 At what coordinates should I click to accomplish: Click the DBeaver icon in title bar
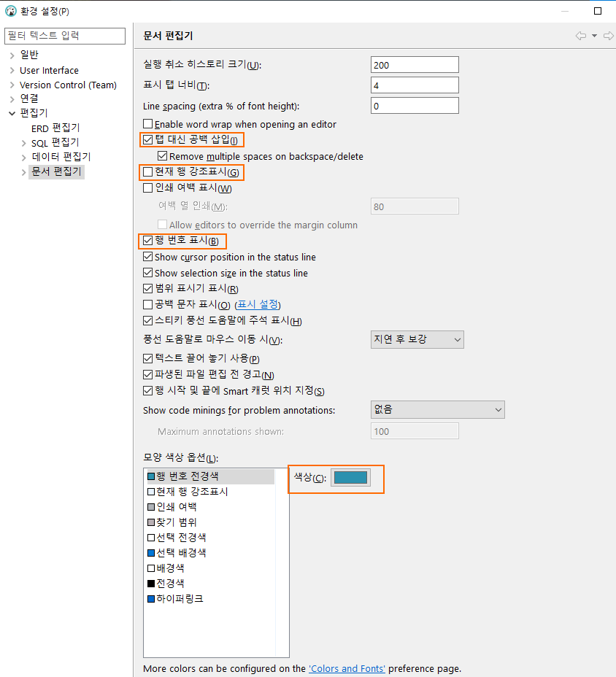(11, 11)
